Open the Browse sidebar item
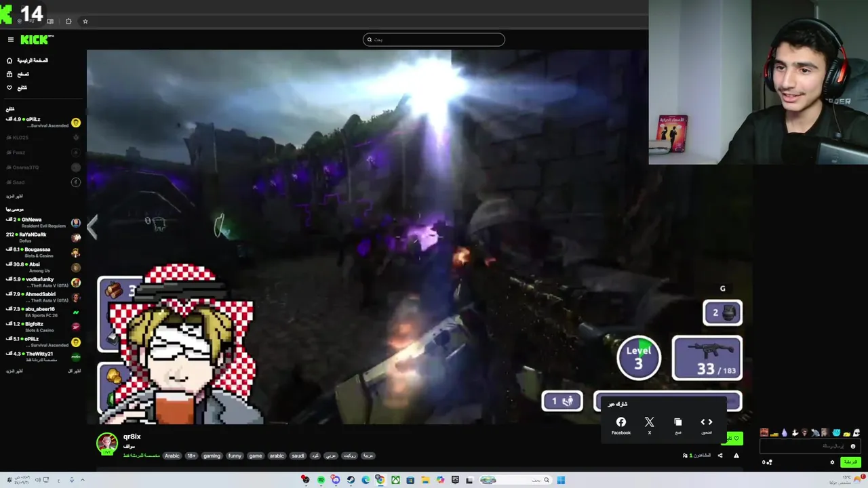 pyautogui.click(x=18, y=74)
